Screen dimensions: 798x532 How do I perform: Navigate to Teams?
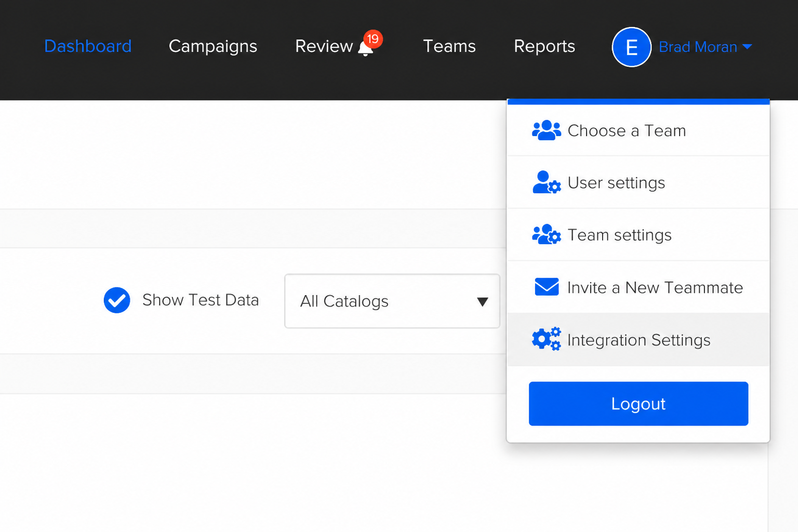pyautogui.click(x=449, y=46)
